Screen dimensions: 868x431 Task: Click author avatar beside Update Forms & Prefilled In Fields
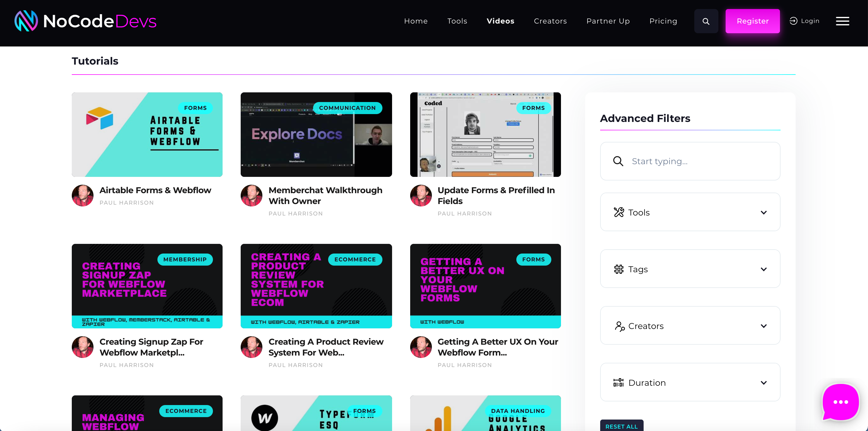coord(420,195)
